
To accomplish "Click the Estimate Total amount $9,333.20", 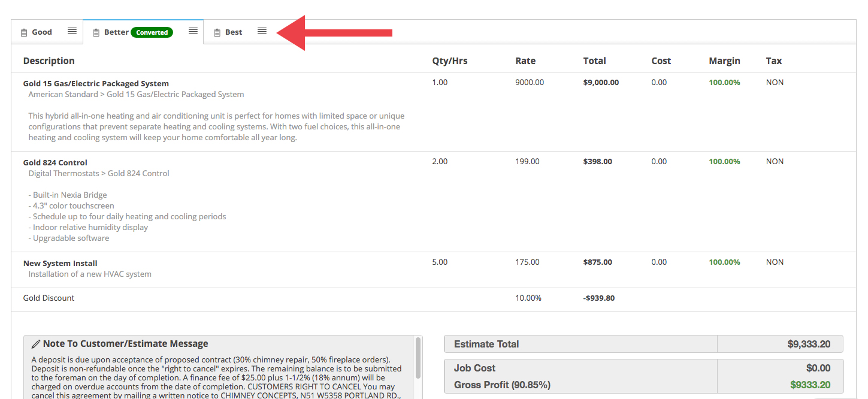I will (x=808, y=344).
